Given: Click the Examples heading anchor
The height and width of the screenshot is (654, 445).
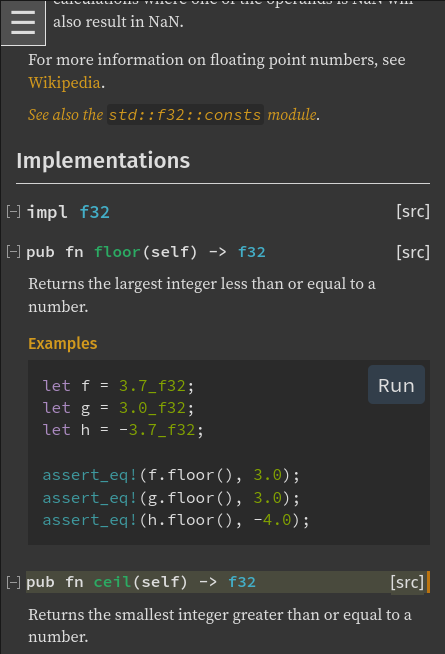Looking at the screenshot, I should pos(63,344).
